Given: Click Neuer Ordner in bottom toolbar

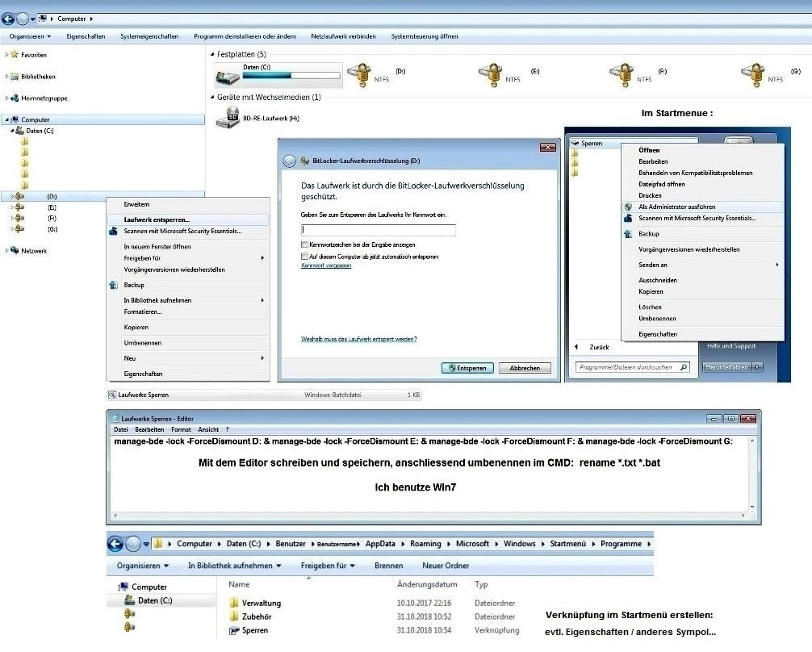Looking at the screenshot, I should click(x=446, y=566).
